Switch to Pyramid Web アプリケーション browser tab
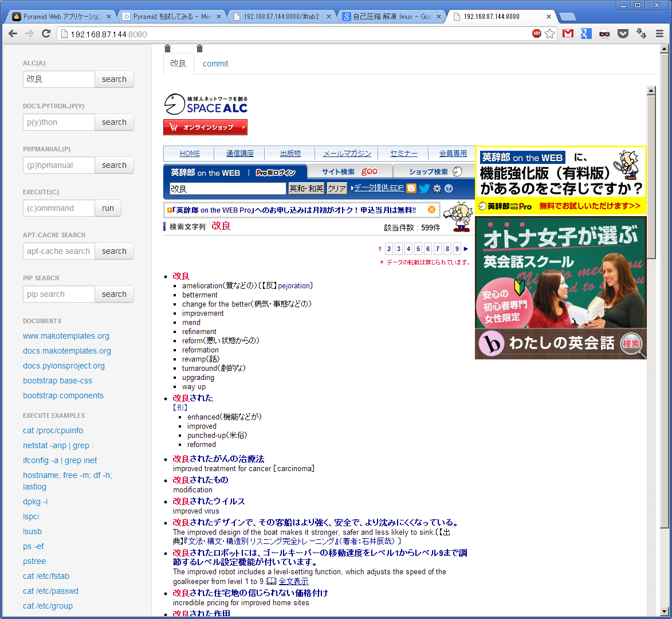The width and height of the screenshot is (672, 619). pyautogui.click(x=61, y=16)
